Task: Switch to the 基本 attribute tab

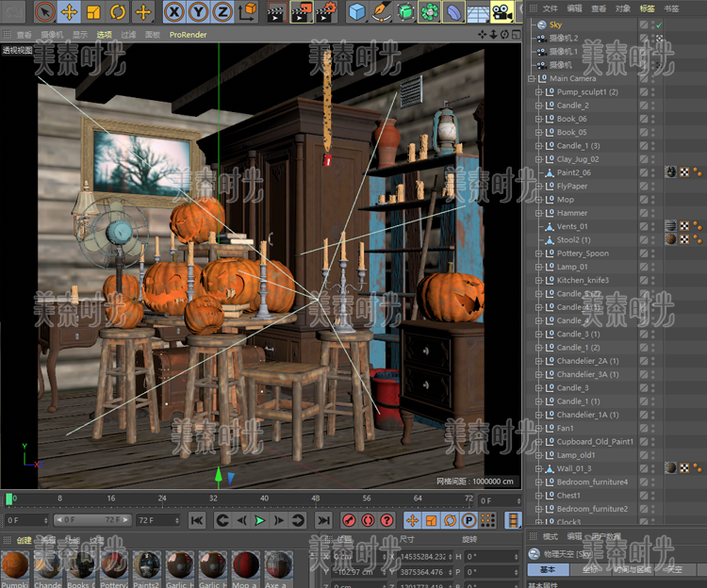Action: (548, 569)
